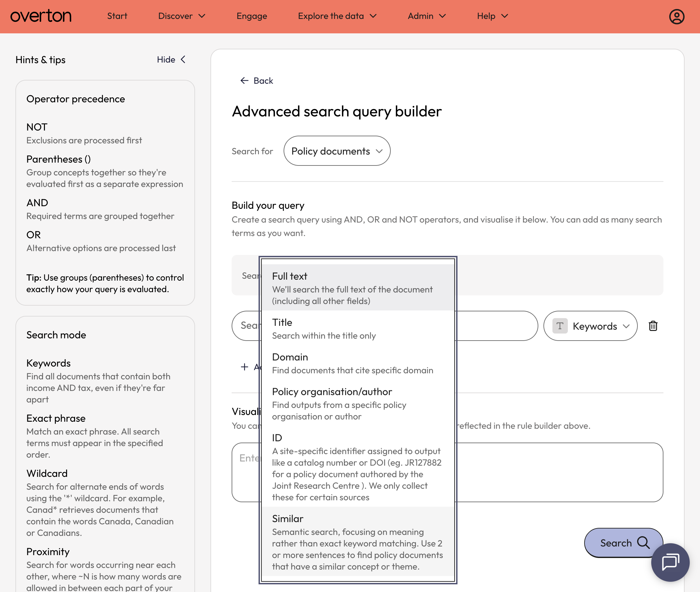Image resolution: width=700 pixels, height=592 pixels.
Task: Click the 'Search mode' heading
Action: tap(56, 335)
